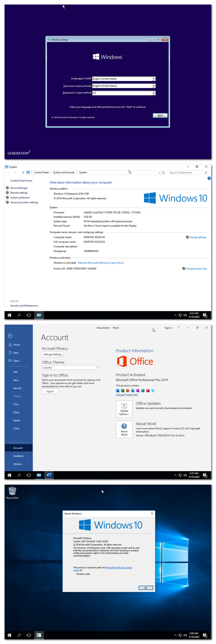Click Manage Settings under Account Privacy

[53, 354]
